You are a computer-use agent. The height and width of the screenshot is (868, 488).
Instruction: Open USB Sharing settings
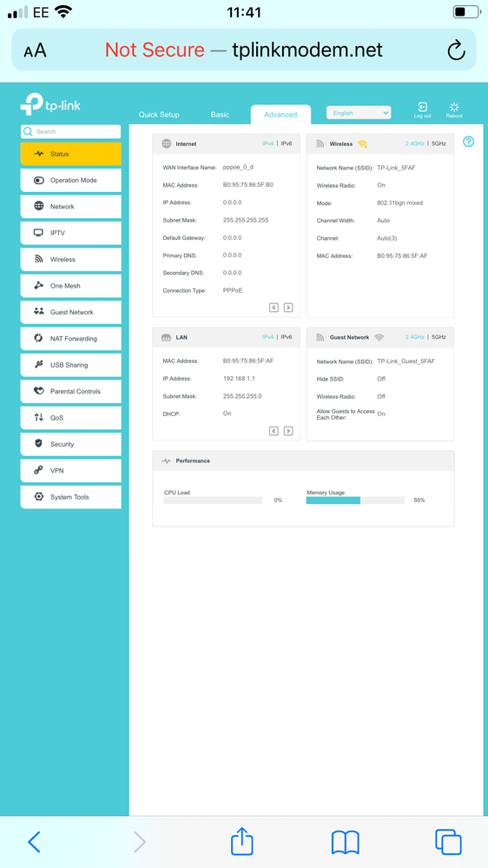click(71, 365)
